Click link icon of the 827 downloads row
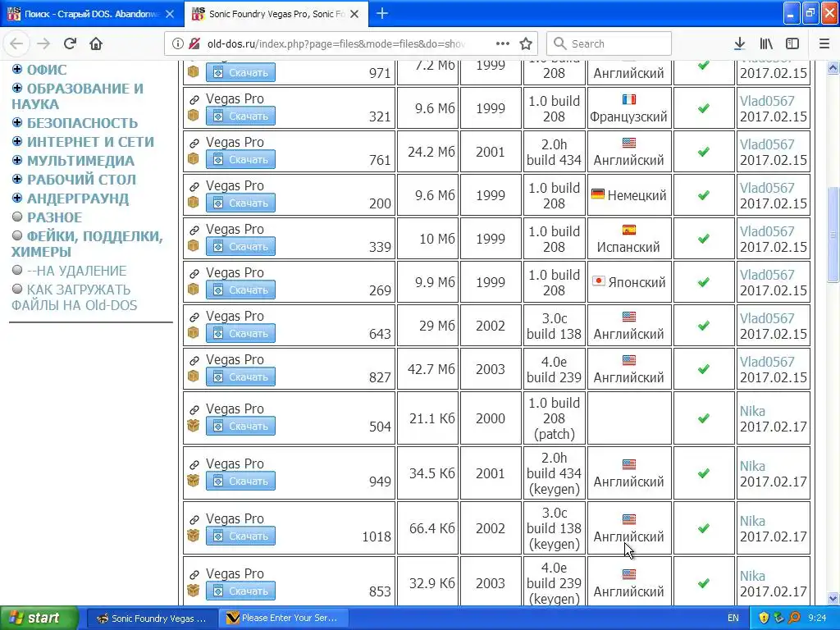The image size is (840, 630). [194, 361]
